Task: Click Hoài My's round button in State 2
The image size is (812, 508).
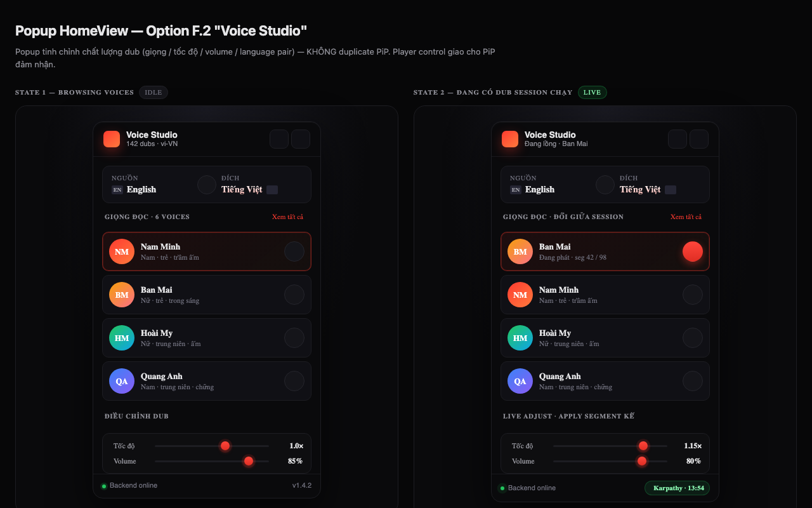Action: [693, 338]
